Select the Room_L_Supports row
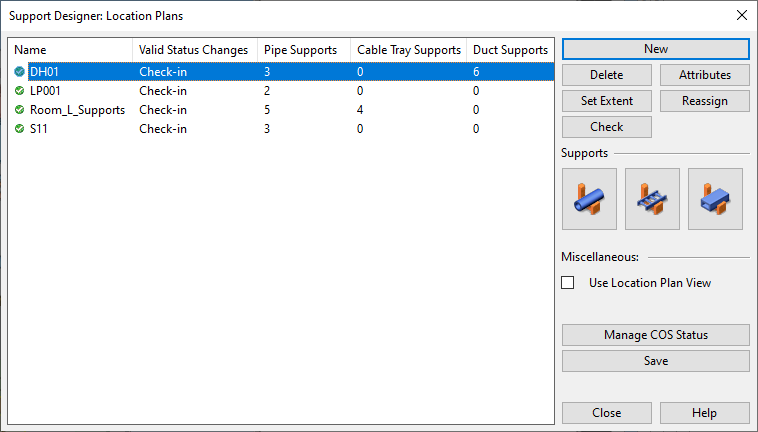758x432 pixels. (281, 110)
